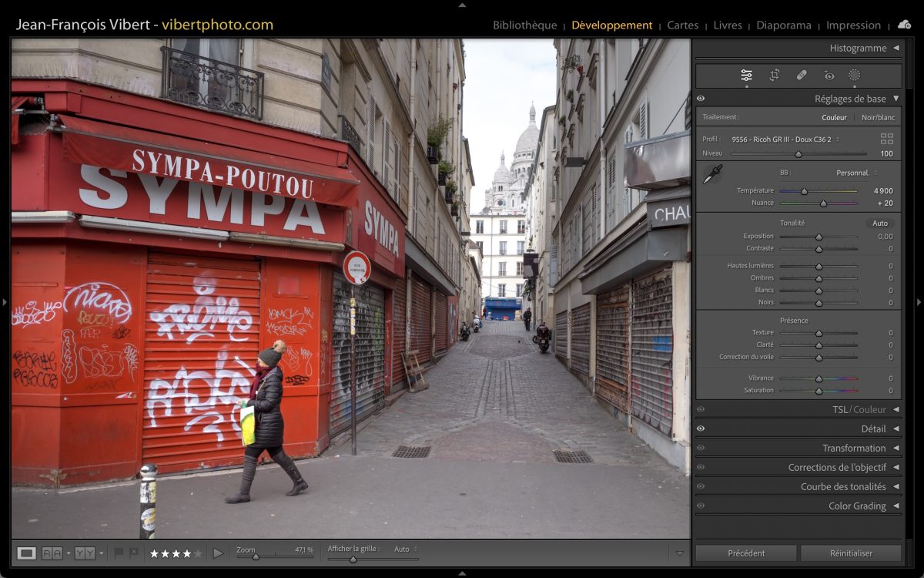Select the Healing bandage tool
The image size is (924, 578).
coord(802,76)
